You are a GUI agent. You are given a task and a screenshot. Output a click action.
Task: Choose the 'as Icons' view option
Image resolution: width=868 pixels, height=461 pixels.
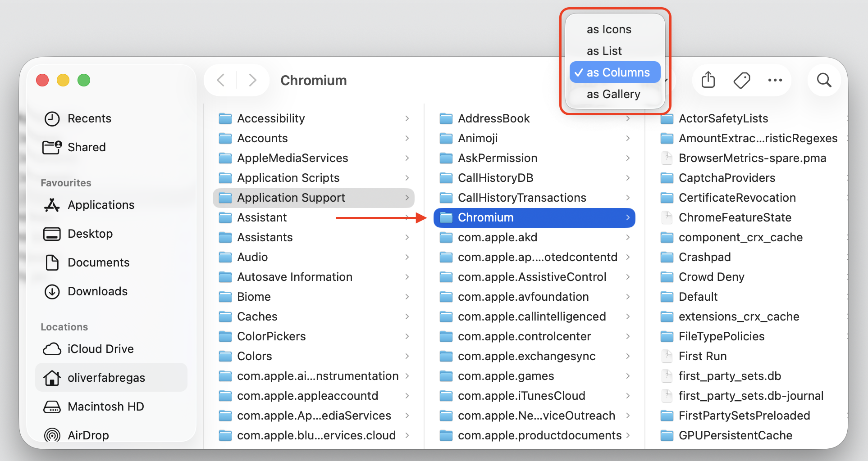pos(615,29)
